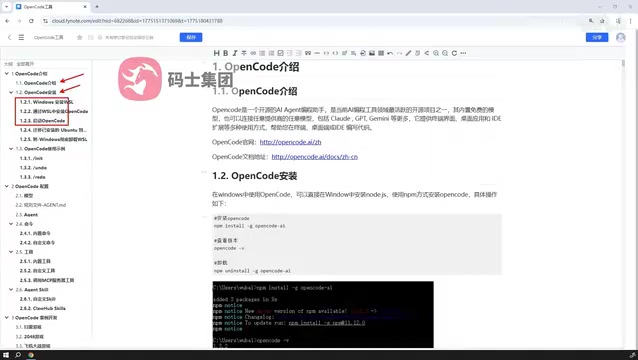Collapse the '2.4. 命令' outline node
Screen dimensions: 638x360
pos(11,224)
